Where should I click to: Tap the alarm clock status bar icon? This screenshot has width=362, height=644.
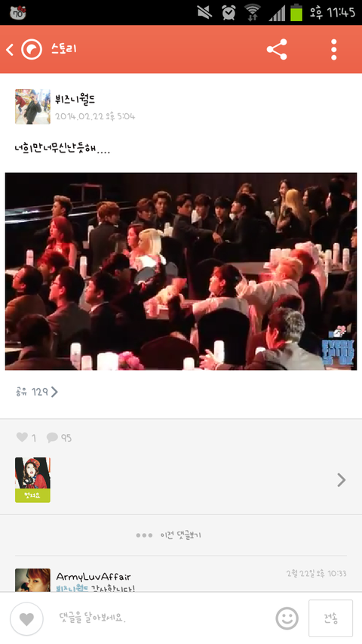coord(229,12)
